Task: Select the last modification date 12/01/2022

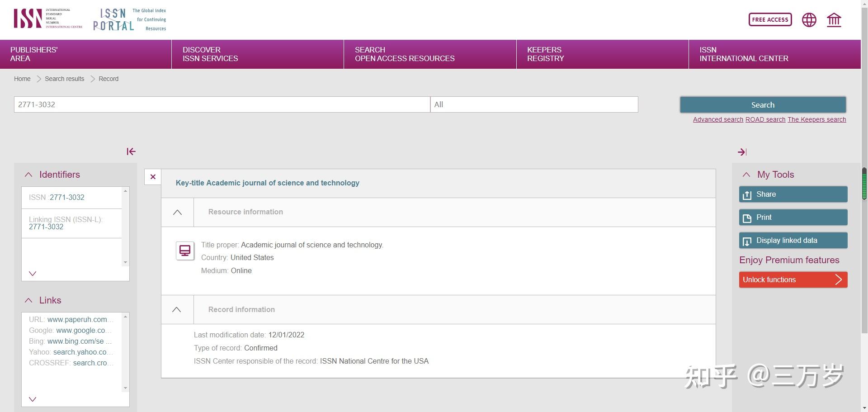Action: [286, 335]
